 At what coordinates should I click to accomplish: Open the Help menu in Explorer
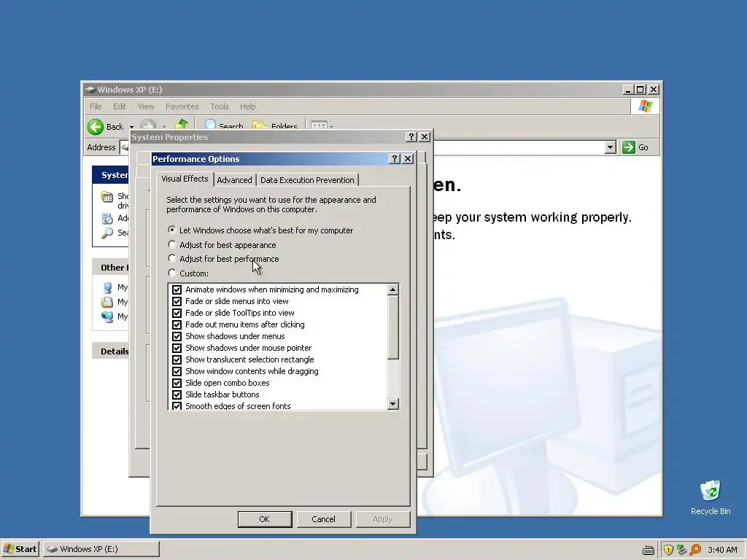[248, 106]
